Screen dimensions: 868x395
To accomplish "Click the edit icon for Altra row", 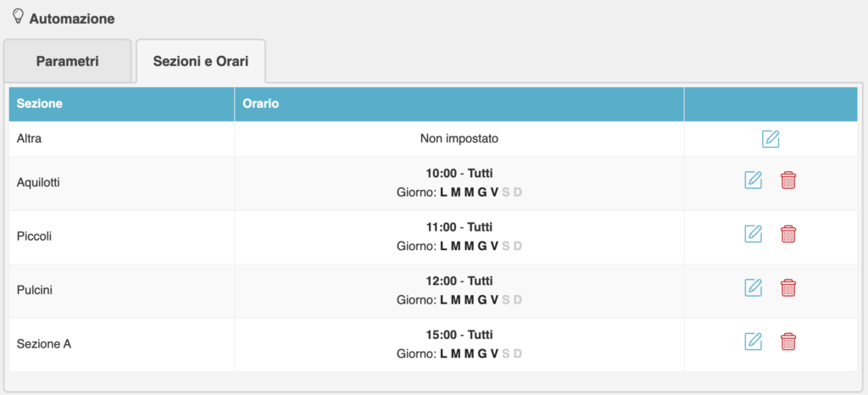I will click(771, 139).
